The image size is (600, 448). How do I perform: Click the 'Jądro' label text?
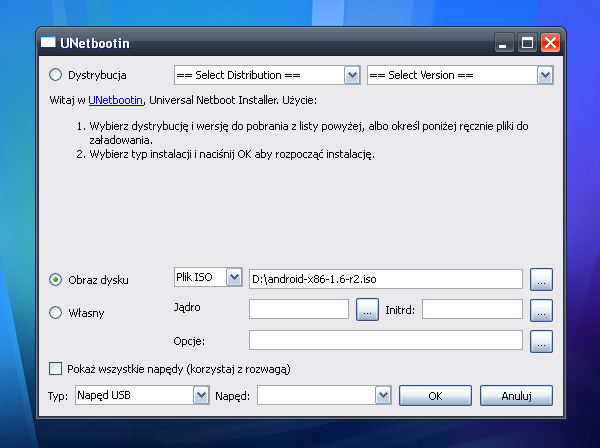point(187,307)
